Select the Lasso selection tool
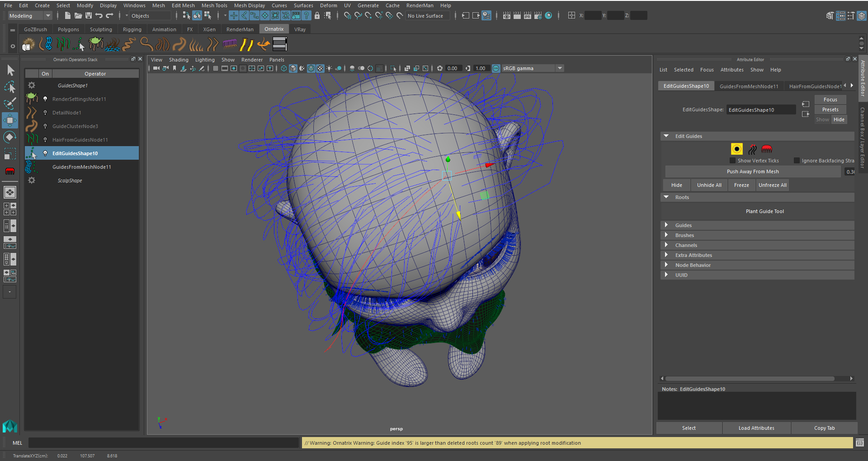Screen dimensions: 868x461 [x=10, y=87]
